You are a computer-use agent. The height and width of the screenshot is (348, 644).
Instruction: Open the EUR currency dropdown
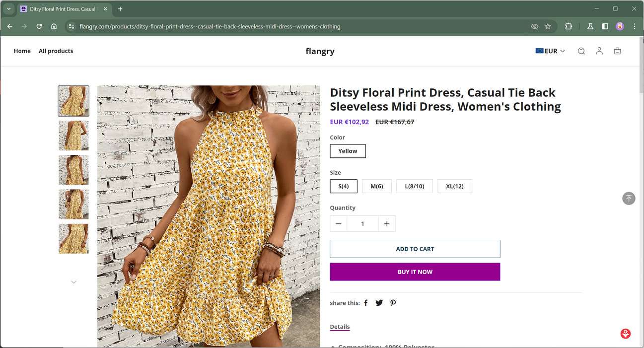coord(550,51)
